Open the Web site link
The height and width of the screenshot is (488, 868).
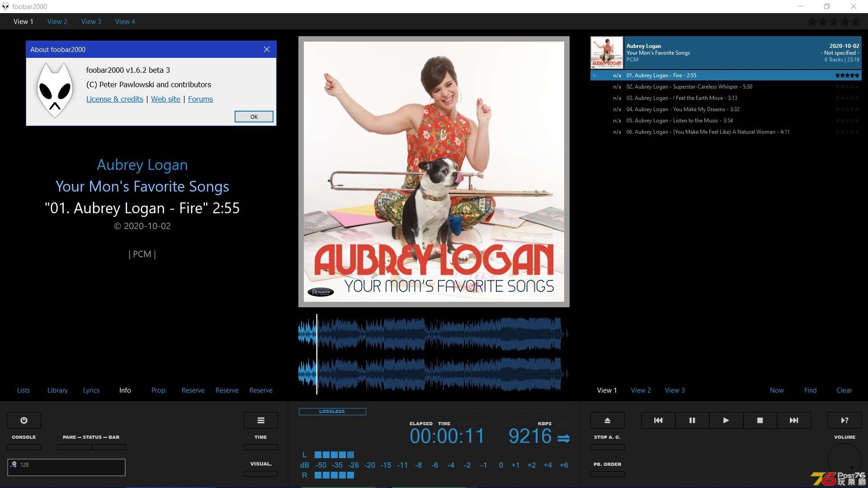[165, 99]
